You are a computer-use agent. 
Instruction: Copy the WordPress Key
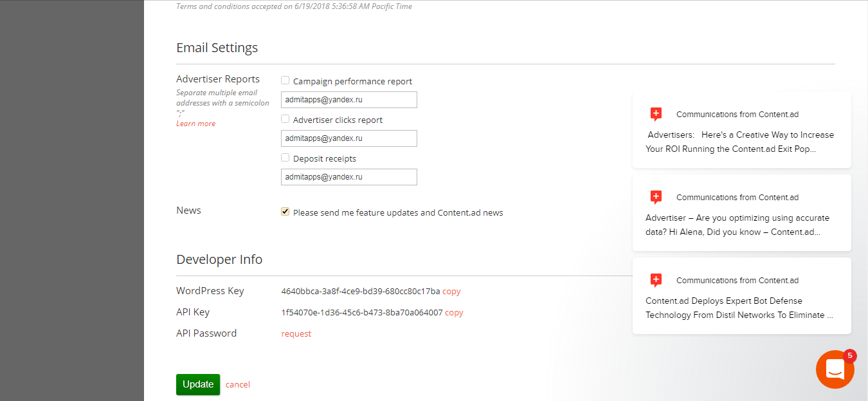451,292
